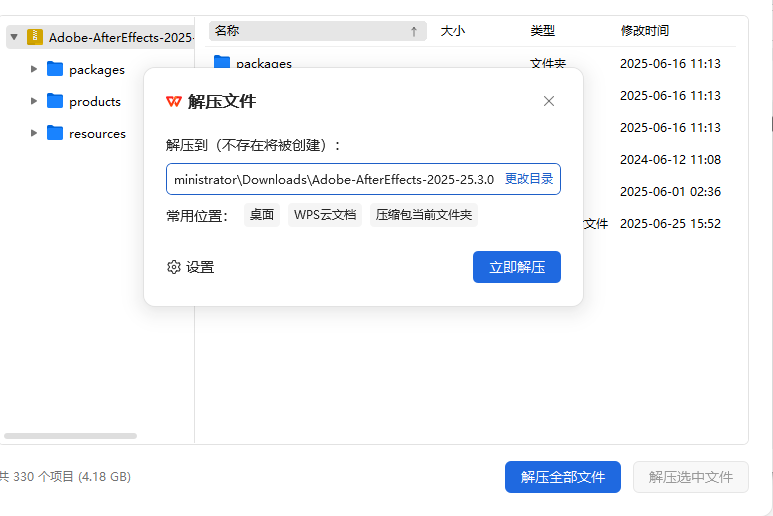Click the products folder icon in sidebar
The height and width of the screenshot is (516, 773).
55,101
